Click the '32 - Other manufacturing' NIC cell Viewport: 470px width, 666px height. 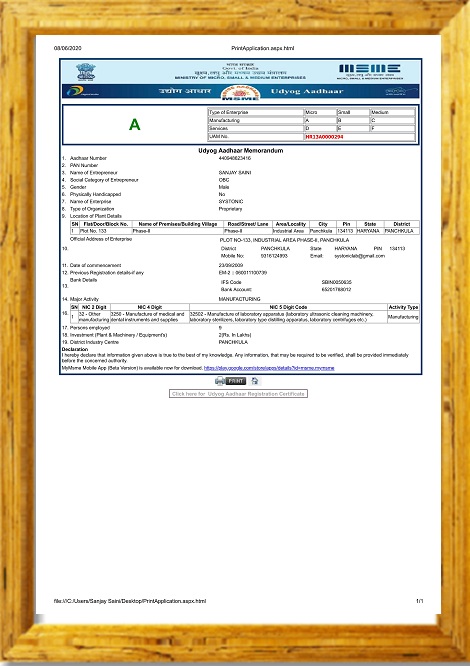click(x=94, y=317)
